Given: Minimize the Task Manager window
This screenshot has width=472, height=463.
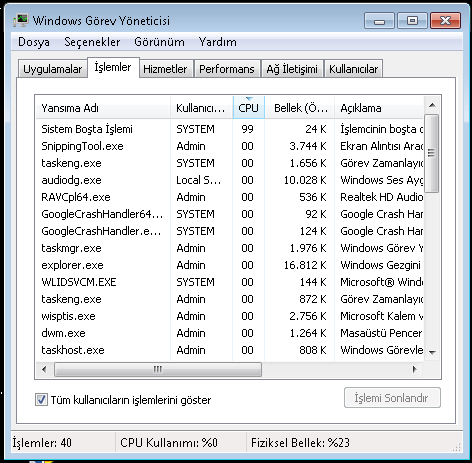Looking at the screenshot, I should 379,21.
